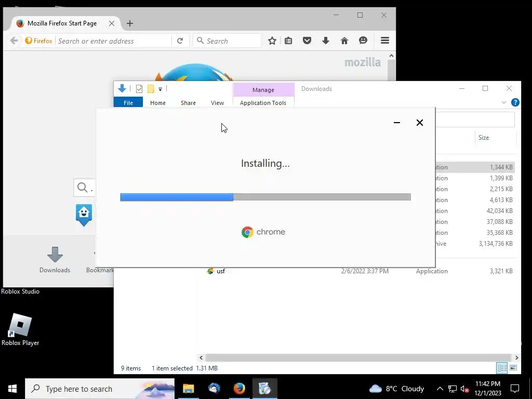
Task: Switch Explorer to details view icon
Action: (x=502, y=368)
